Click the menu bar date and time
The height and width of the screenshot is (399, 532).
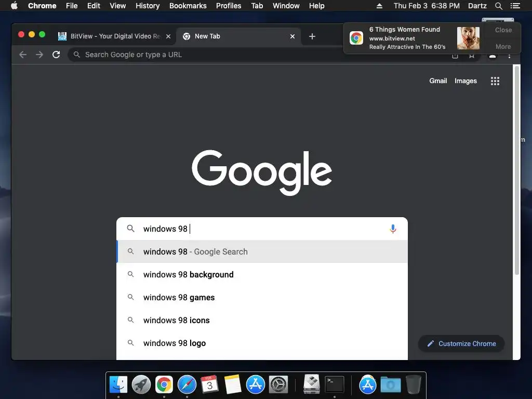tap(427, 6)
